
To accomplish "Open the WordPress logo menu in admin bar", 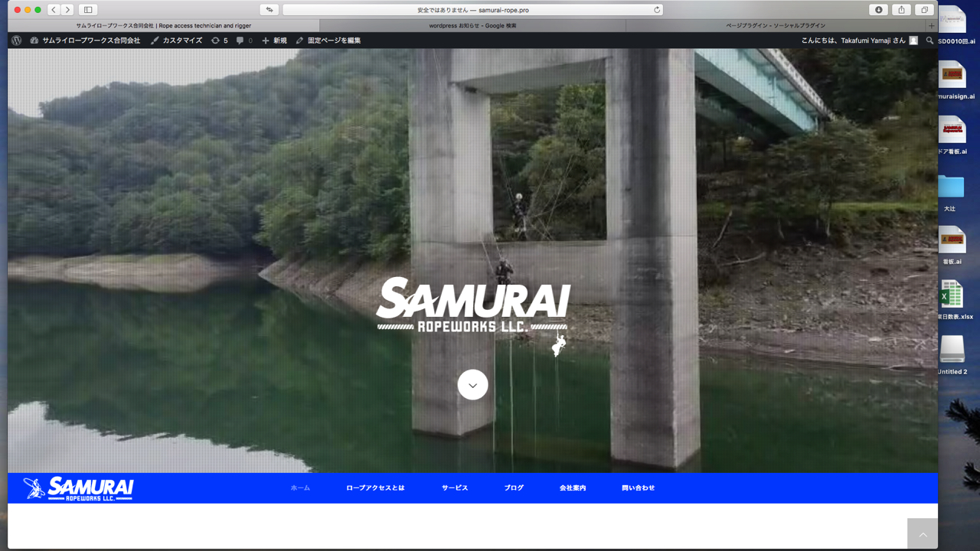I will 17,41.
